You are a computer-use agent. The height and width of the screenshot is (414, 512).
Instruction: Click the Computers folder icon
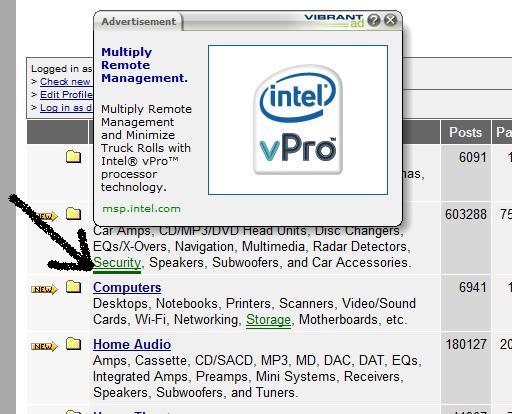[x=73, y=287]
